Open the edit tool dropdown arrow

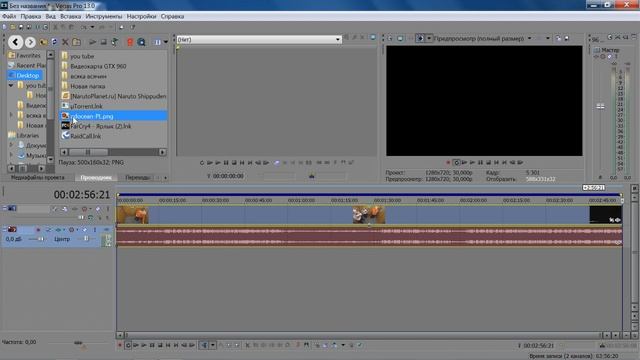tap(213, 345)
